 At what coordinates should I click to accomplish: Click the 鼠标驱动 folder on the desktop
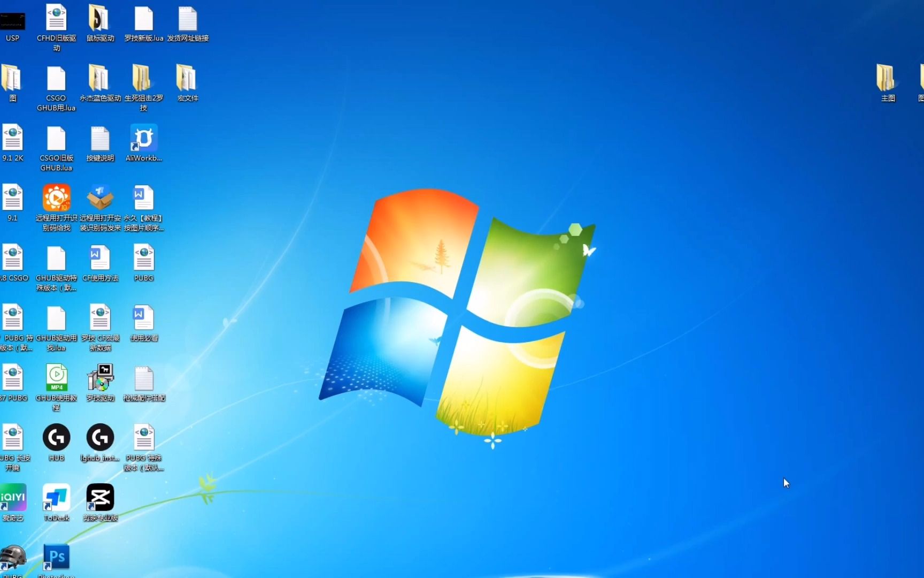[99, 18]
